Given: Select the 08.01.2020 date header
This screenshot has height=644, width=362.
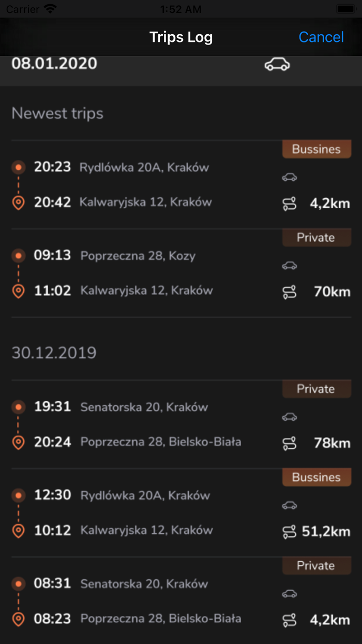Looking at the screenshot, I should tap(54, 64).
